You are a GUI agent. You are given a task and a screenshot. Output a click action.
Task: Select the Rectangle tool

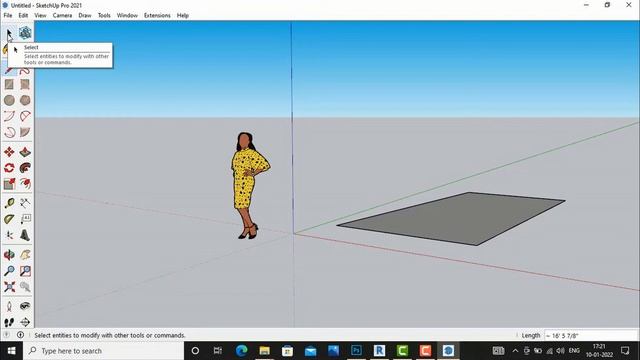pos(9,84)
